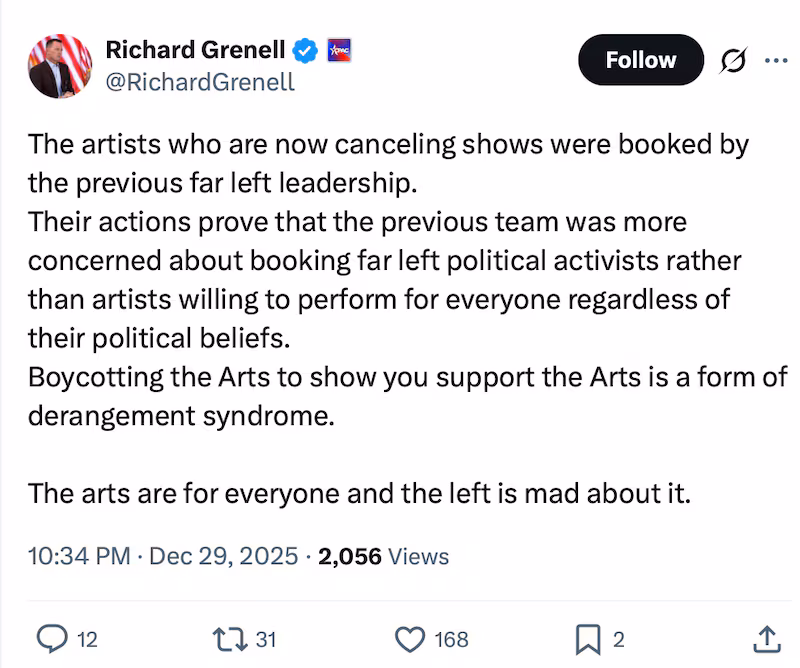Follow Richard Grenell
Image resolution: width=800 pixels, height=668 pixels.
coord(640,60)
